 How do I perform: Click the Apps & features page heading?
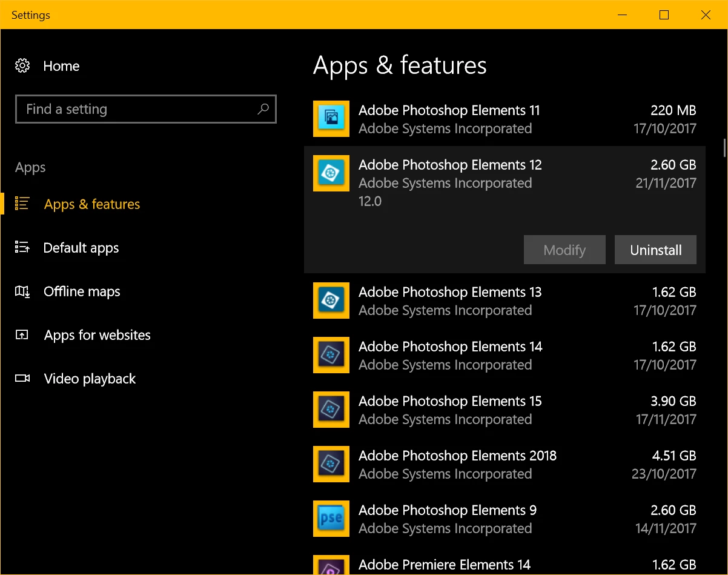point(400,65)
